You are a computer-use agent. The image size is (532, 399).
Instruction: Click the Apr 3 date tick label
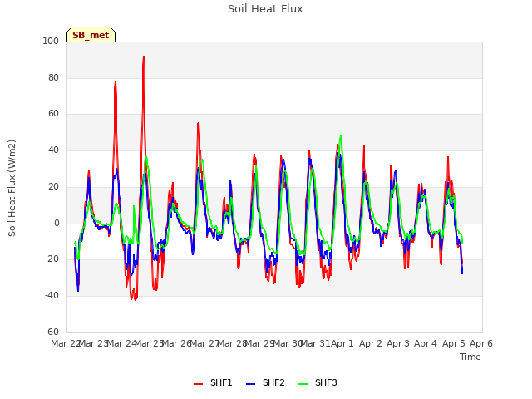398,343
